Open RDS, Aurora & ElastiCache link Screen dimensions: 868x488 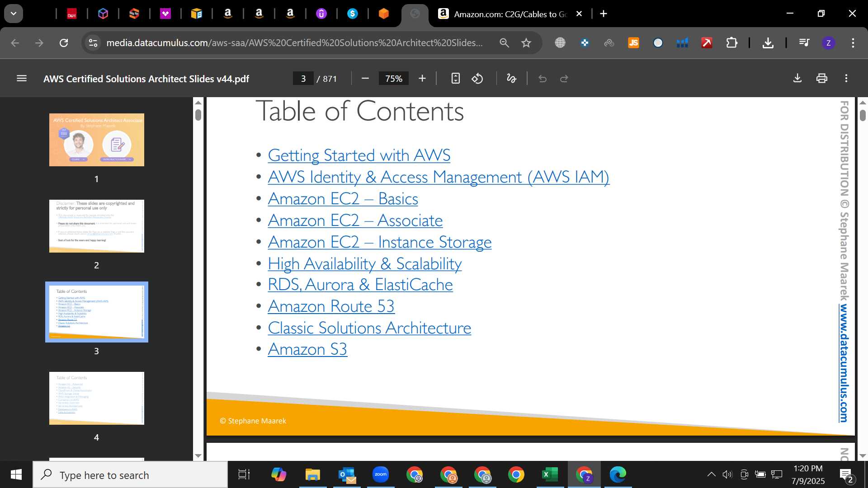coord(360,285)
